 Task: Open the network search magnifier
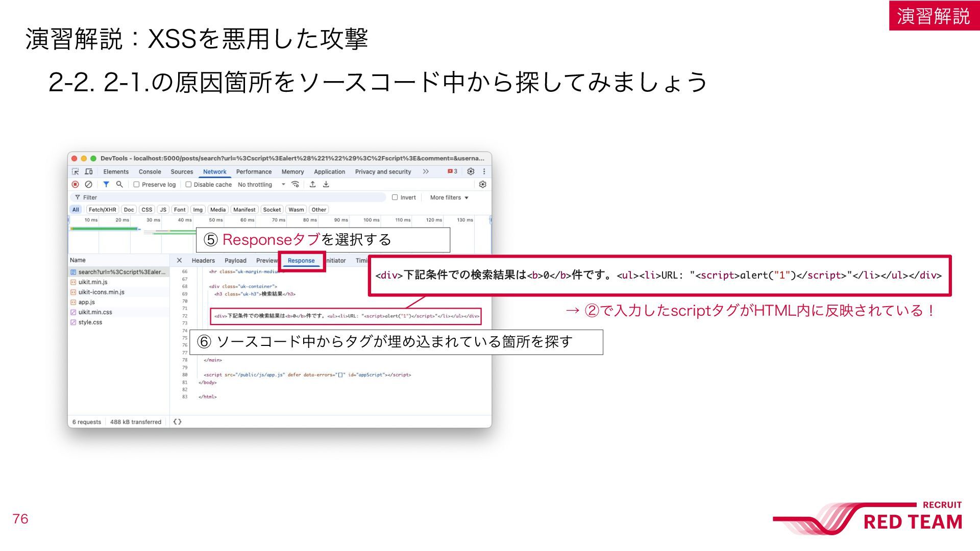[x=119, y=185]
